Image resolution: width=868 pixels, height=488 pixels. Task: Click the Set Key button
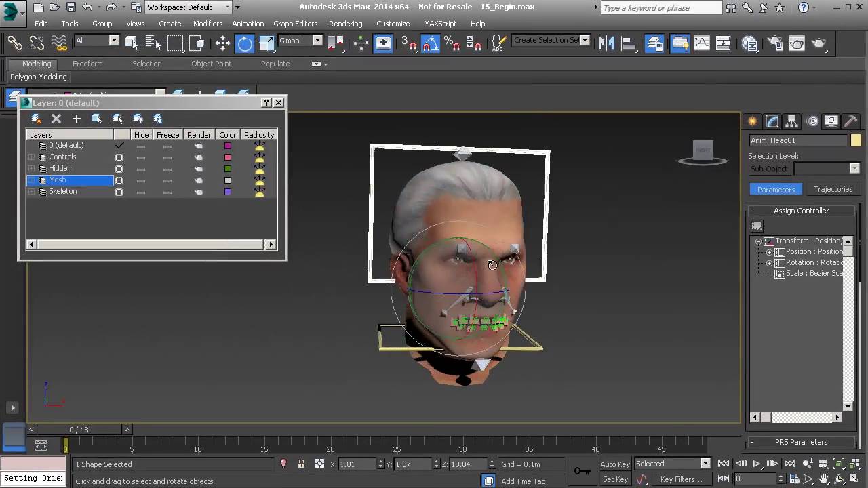coord(615,479)
